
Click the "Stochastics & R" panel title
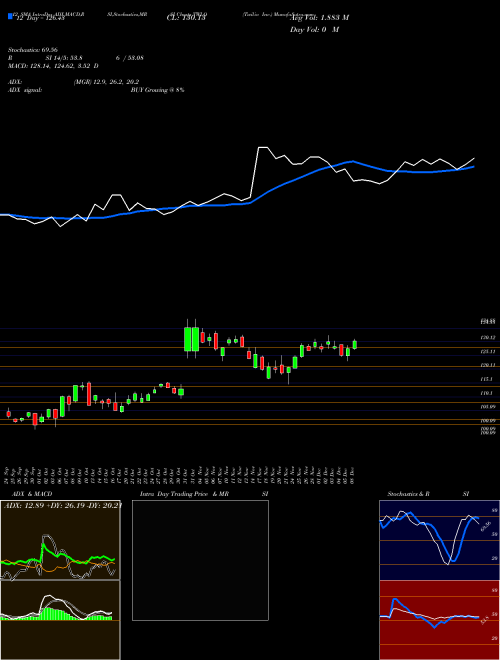tap(409, 494)
